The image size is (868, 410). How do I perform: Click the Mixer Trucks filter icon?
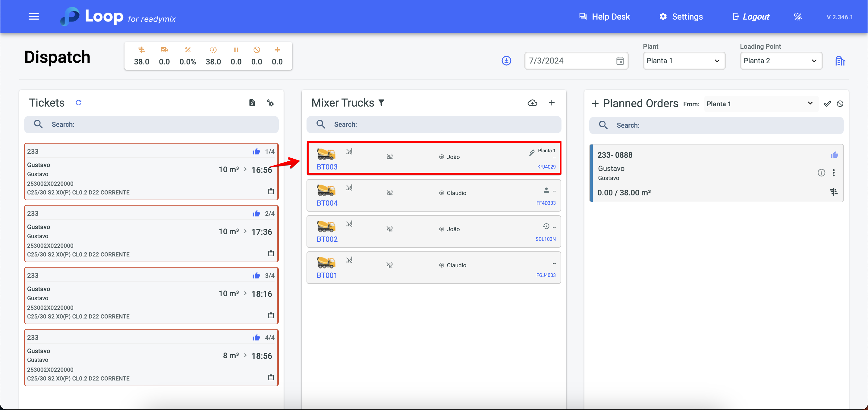382,103
